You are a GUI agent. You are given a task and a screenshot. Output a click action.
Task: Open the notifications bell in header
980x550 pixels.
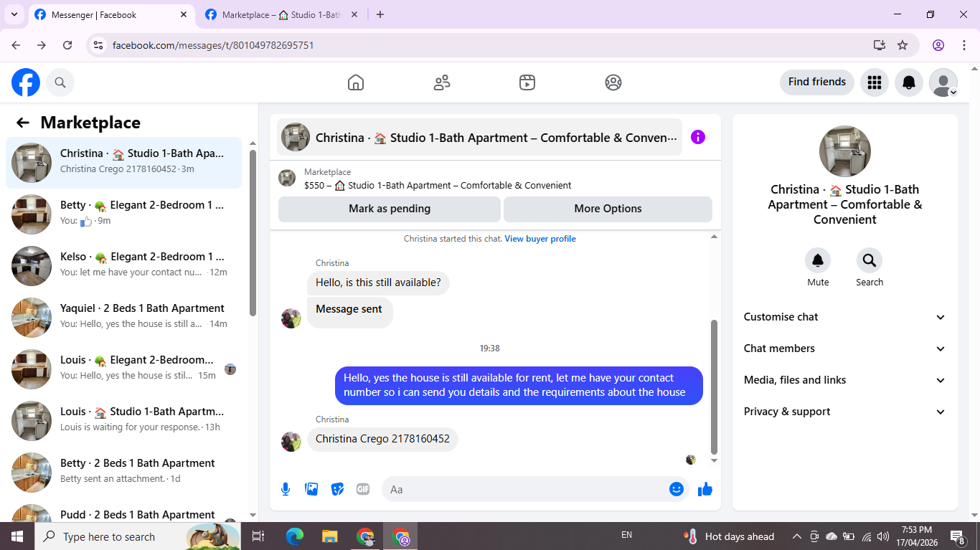[x=909, y=82]
